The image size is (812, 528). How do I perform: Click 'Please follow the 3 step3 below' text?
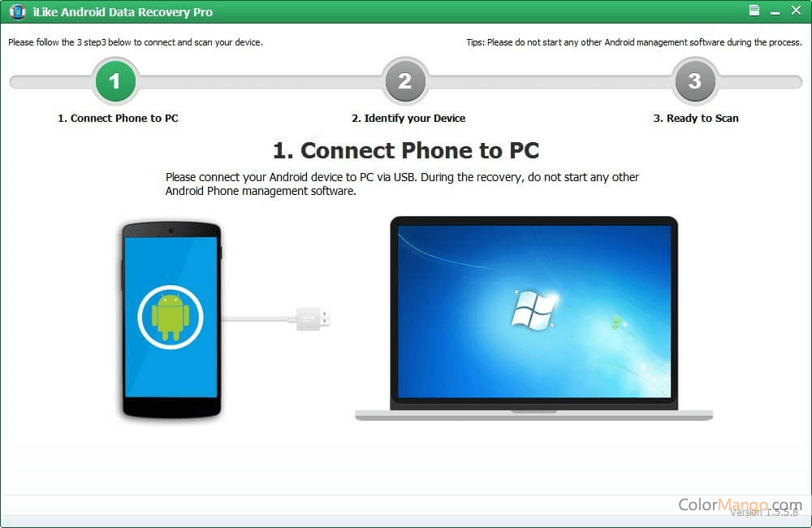tap(136, 42)
